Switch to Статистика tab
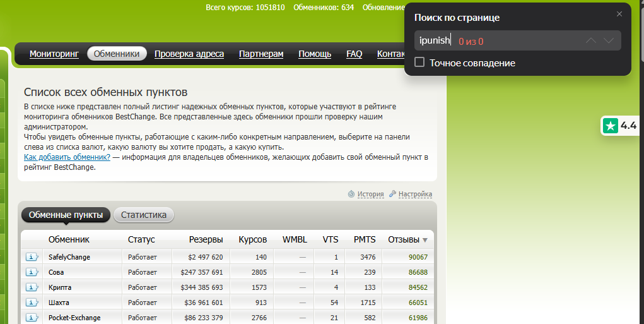This screenshot has width=644, height=324. (144, 215)
